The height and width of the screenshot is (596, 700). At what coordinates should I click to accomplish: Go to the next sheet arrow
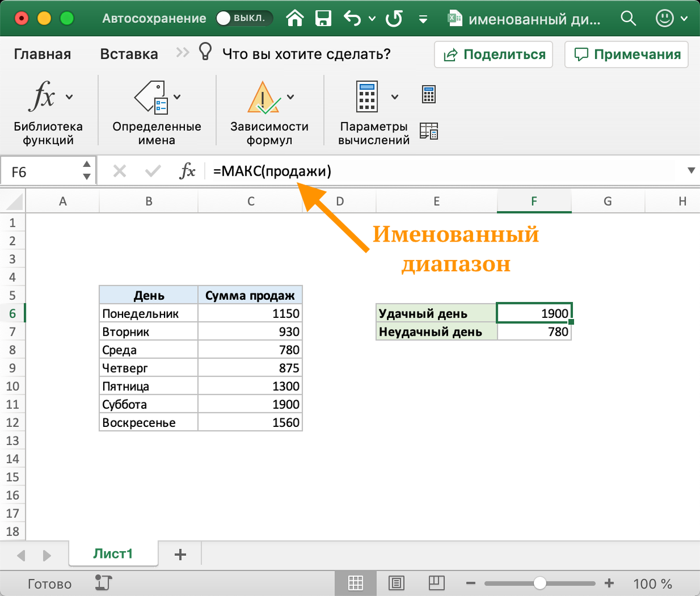[47, 555]
